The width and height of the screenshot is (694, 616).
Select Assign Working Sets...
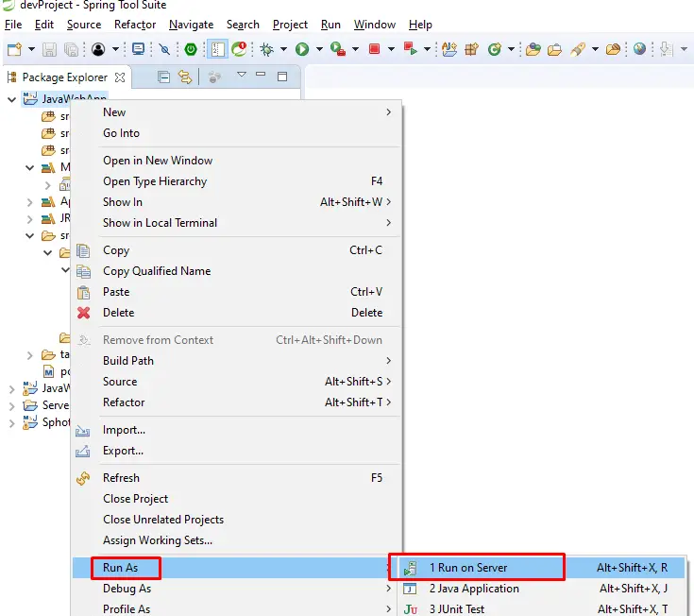(x=237, y=540)
